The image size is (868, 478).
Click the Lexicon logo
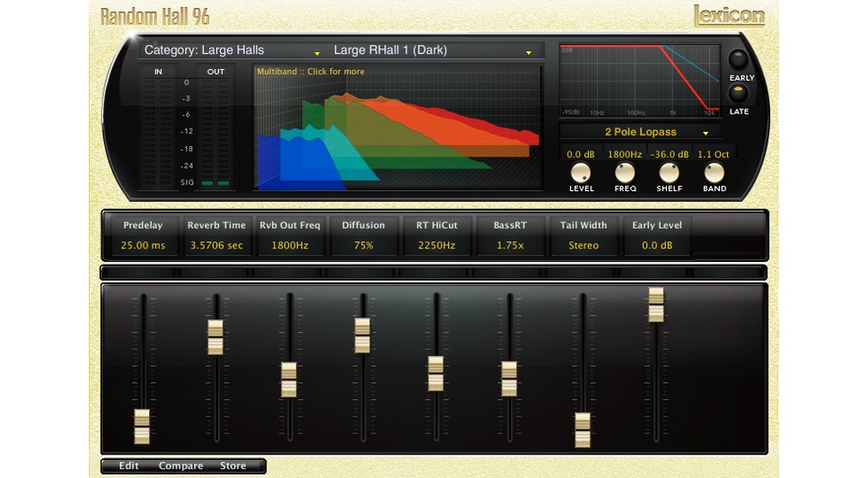729,15
